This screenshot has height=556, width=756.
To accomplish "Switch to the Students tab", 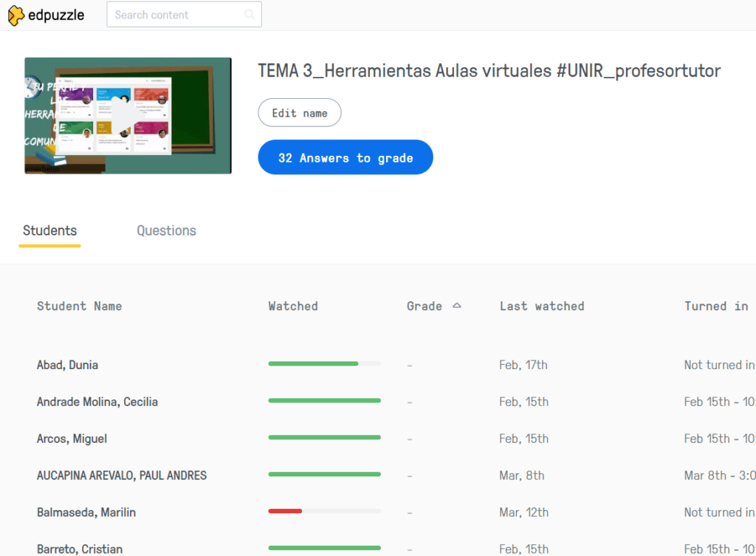I will (x=49, y=230).
